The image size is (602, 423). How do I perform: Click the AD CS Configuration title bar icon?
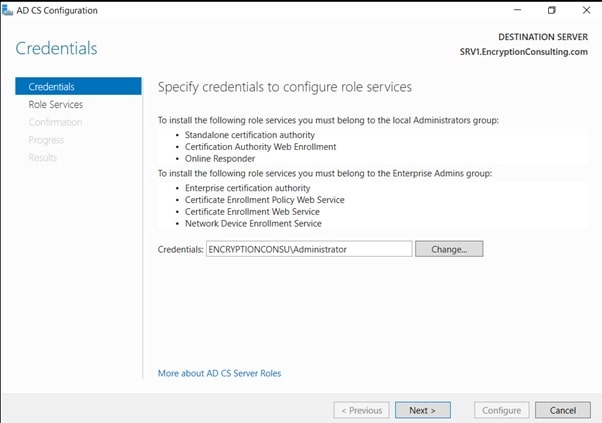(8, 10)
